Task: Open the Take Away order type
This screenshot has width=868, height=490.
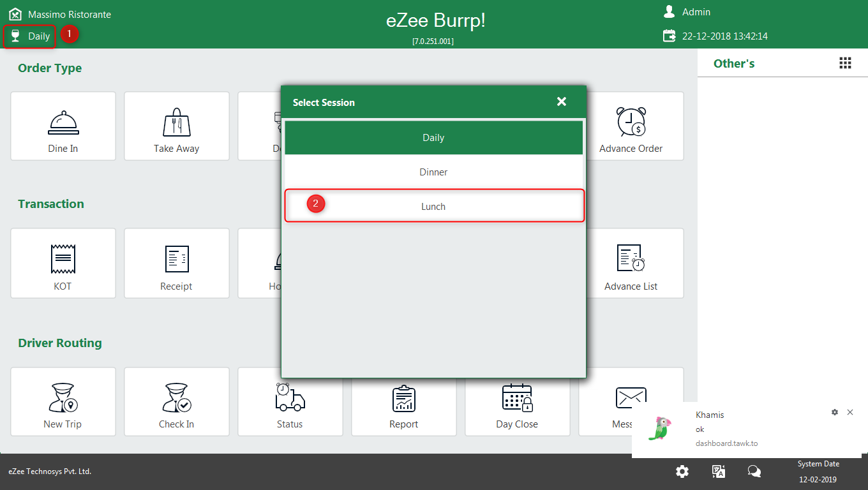Action: (177, 126)
